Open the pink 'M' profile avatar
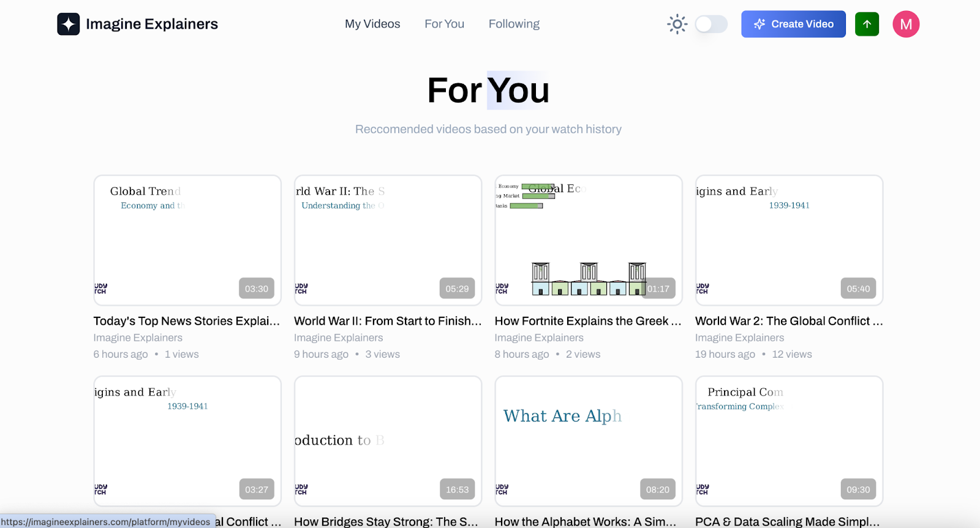 point(905,24)
